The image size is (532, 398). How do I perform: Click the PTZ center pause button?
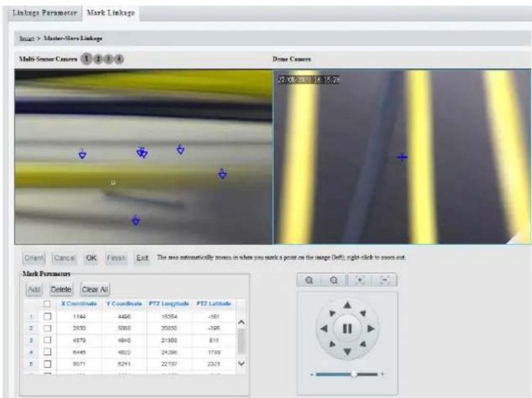click(x=347, y=328)
